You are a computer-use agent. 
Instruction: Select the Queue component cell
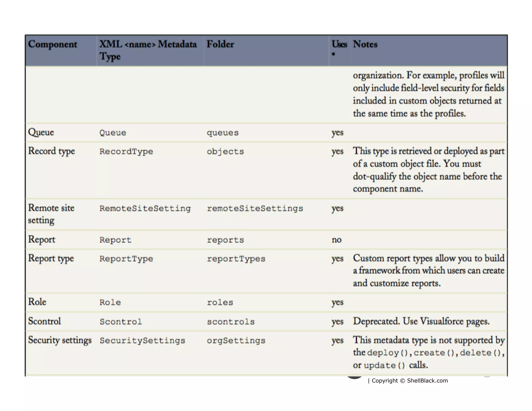pos(41,132)
